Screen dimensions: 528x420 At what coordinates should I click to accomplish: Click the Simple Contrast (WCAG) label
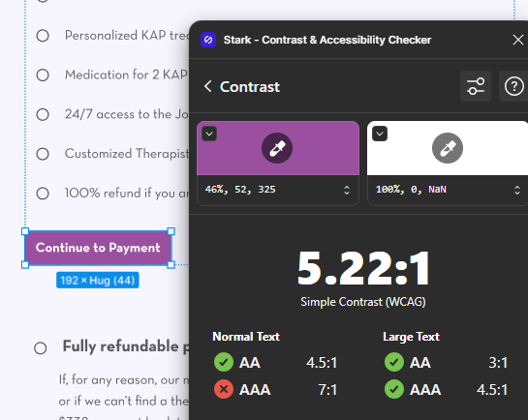pos(363,302)
